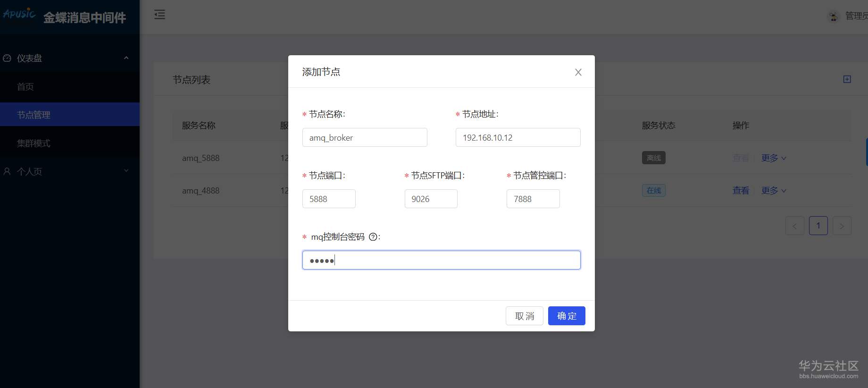This screenshot has width=868, height=388.
Task: Click 查看 link for amq_5888
Action: point(741,158)
